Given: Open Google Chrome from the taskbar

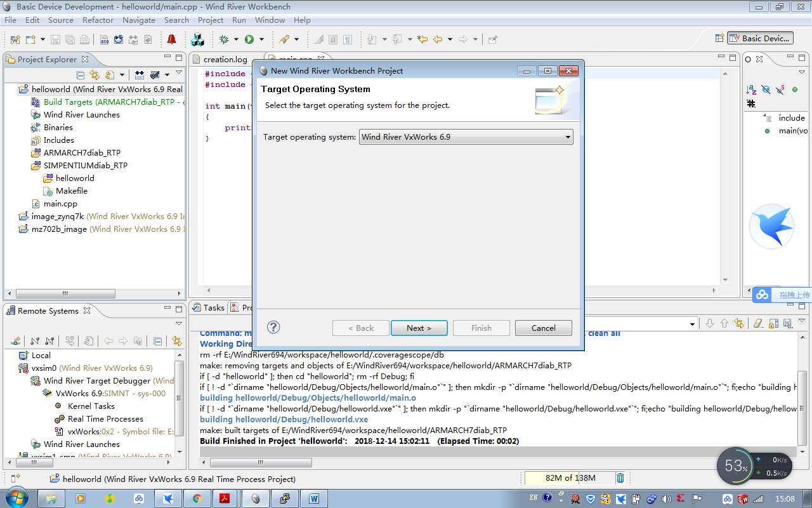Looking at the screenshot, I should pyautogui.click(x=197, y=498).
